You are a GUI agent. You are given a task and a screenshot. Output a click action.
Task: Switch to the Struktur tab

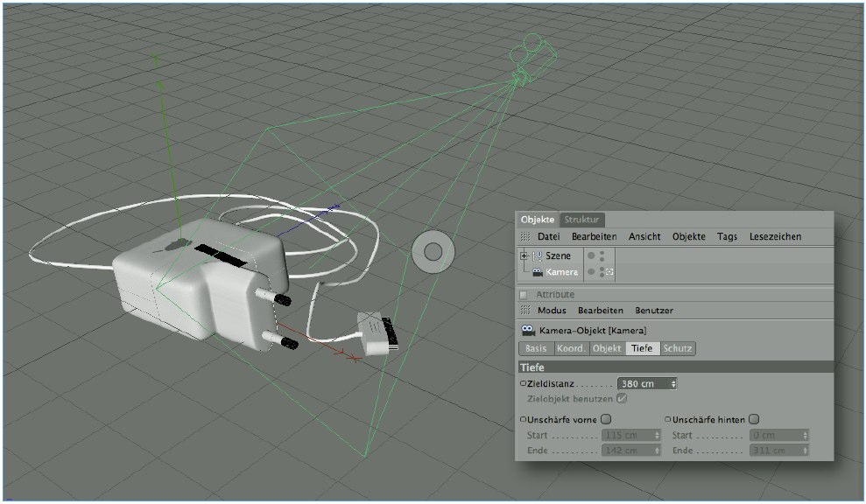point(581,219)
